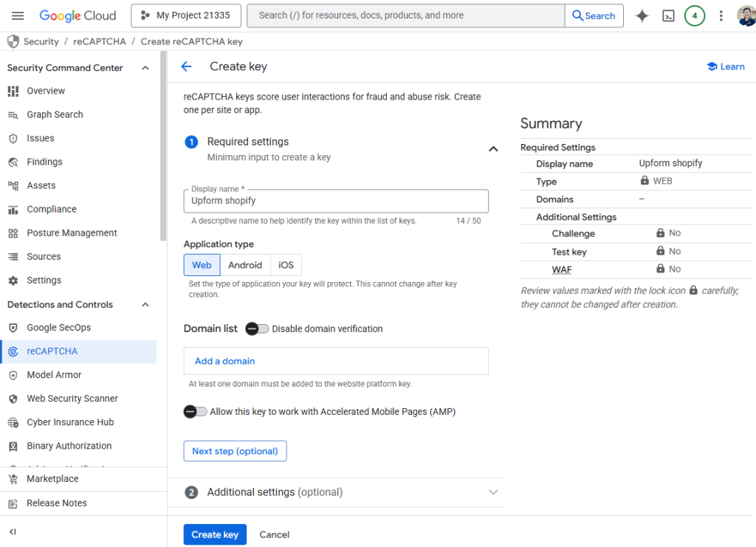This screenshot has height=547, width=756.
Task: Collapse the sidebar navigation panel
Action: tap(13, 531)
